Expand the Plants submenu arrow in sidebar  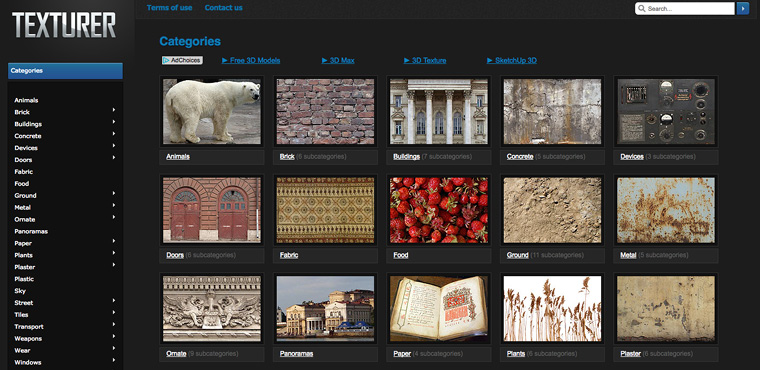tap(114, 253)
